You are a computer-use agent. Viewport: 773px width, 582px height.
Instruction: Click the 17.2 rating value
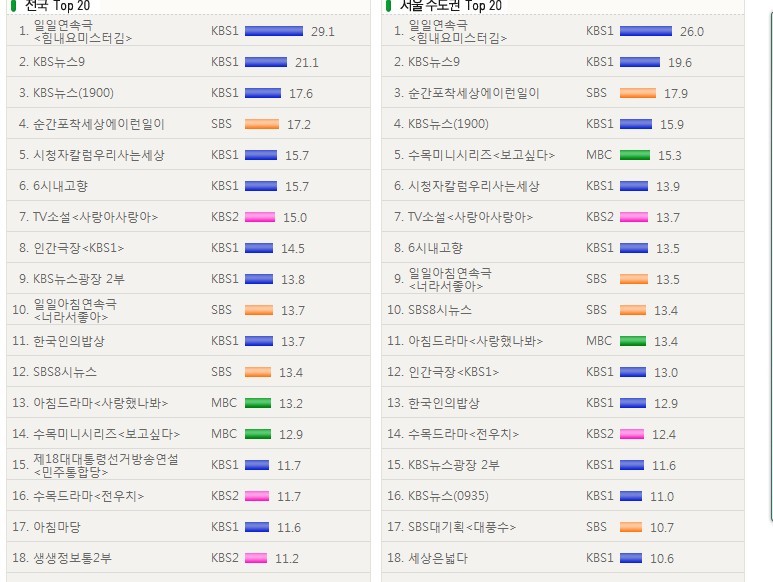299,125
